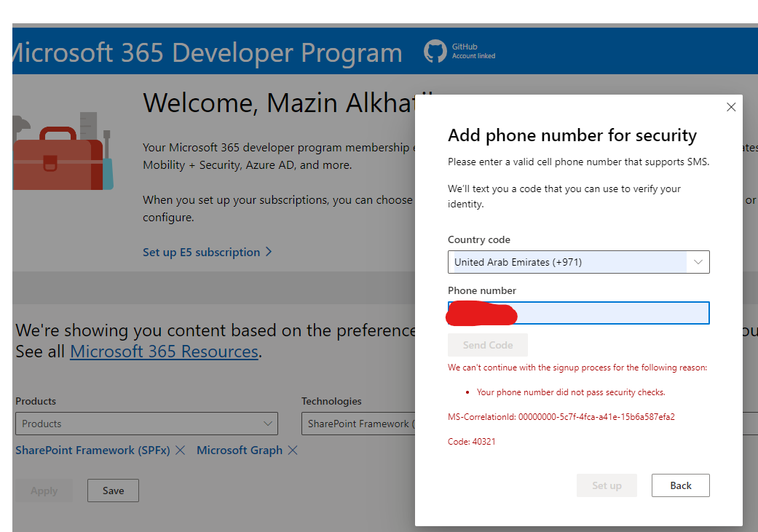The width and height of the screenshot is (758, 532).
Task: Click Microsoft 365 Developer Program title
Action: (208, 52)
